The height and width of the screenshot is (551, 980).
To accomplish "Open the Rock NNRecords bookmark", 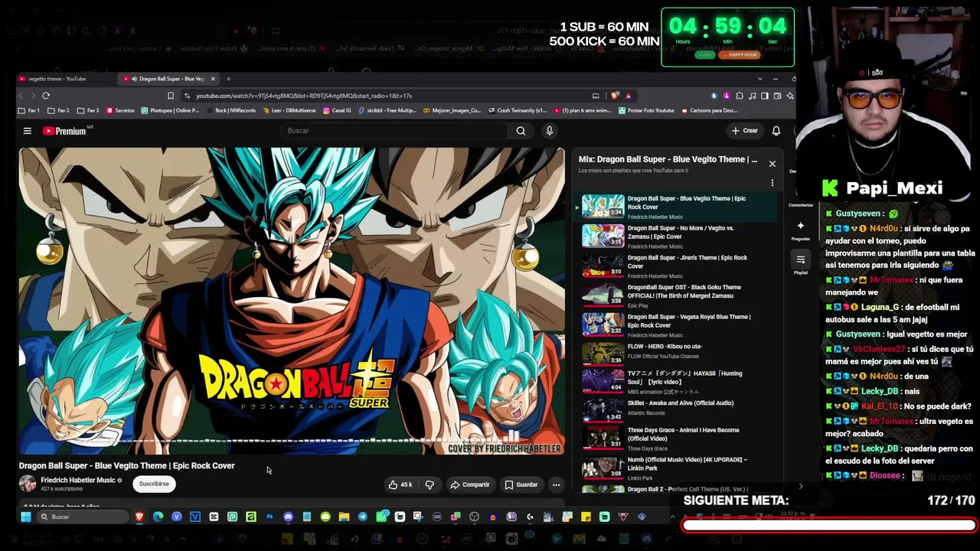I will (230, 110).
